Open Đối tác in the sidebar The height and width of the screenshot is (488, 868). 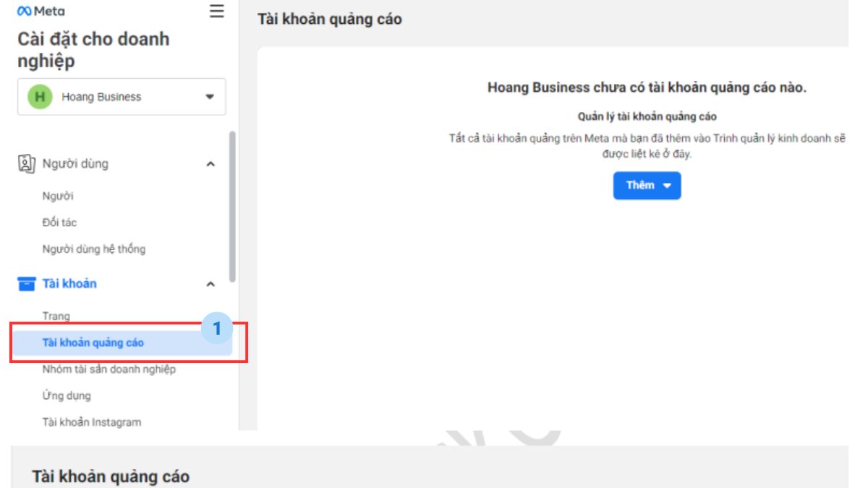59,222
